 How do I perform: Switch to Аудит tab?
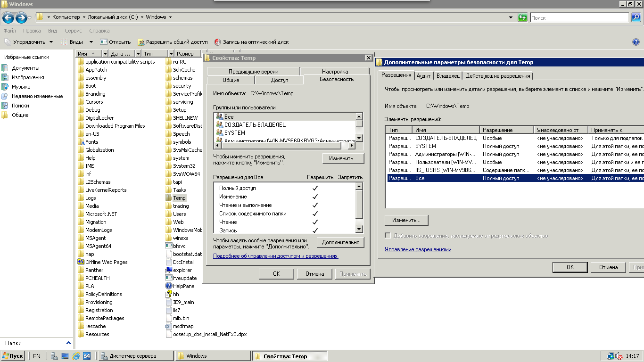click(424, 76)
